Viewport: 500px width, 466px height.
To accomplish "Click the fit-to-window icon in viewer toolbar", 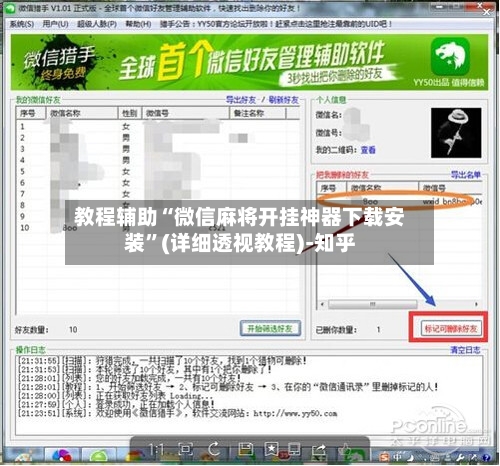I will click(185, 450).
